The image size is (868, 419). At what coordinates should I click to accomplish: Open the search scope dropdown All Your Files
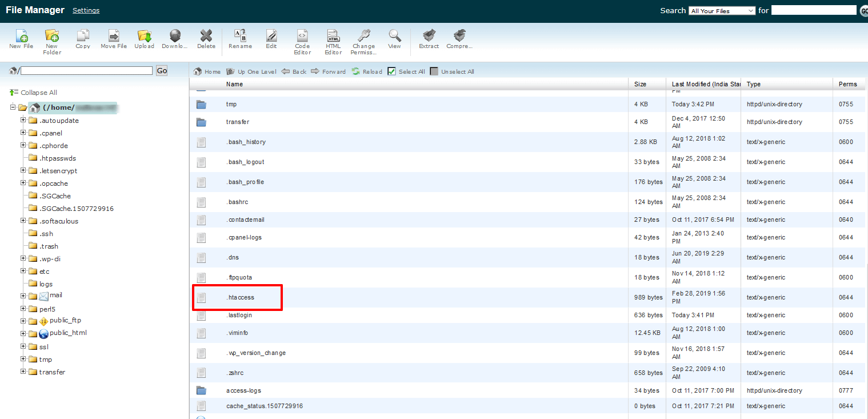point(722,11)
